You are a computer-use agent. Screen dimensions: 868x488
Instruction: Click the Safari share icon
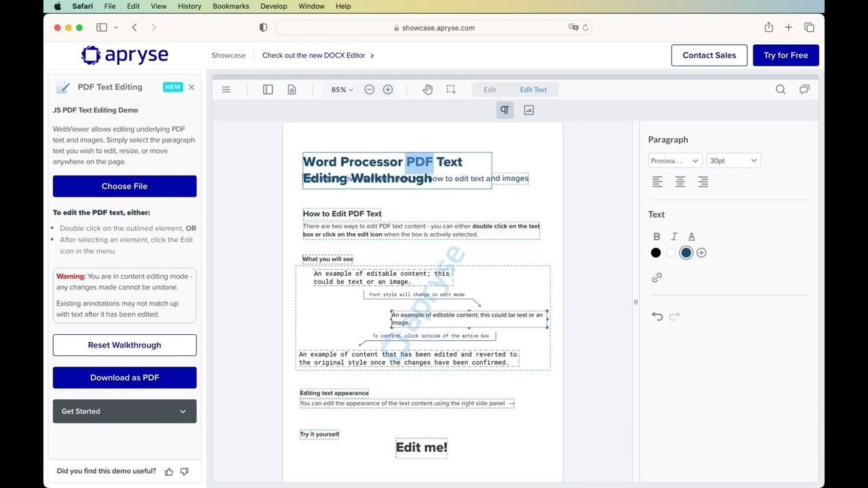pos(768,27)
